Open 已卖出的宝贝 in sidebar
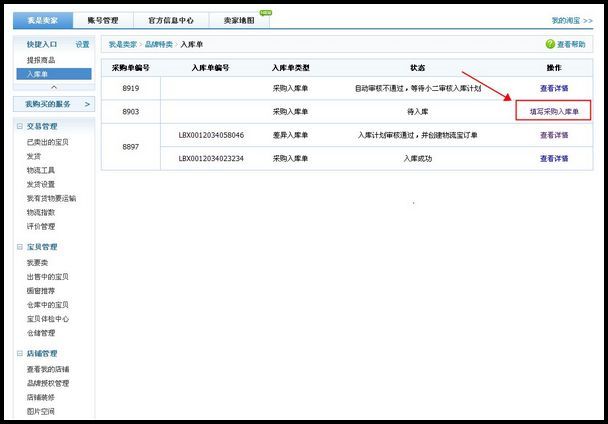 [48, 142]
